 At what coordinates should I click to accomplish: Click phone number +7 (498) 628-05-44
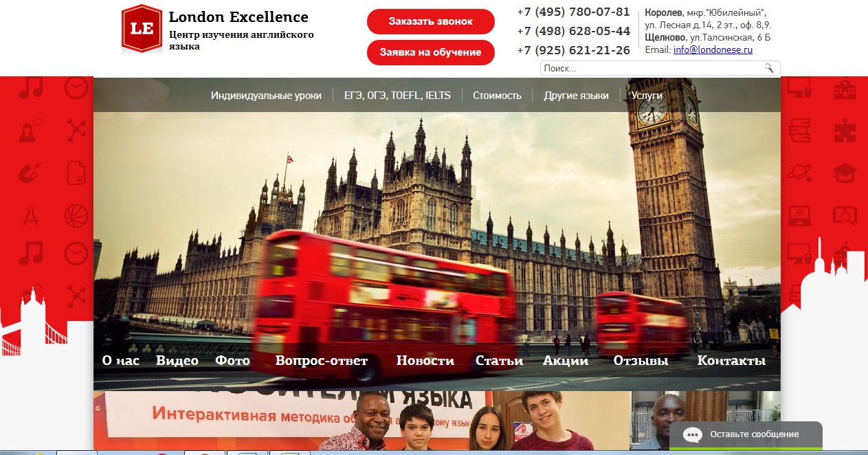573,31
